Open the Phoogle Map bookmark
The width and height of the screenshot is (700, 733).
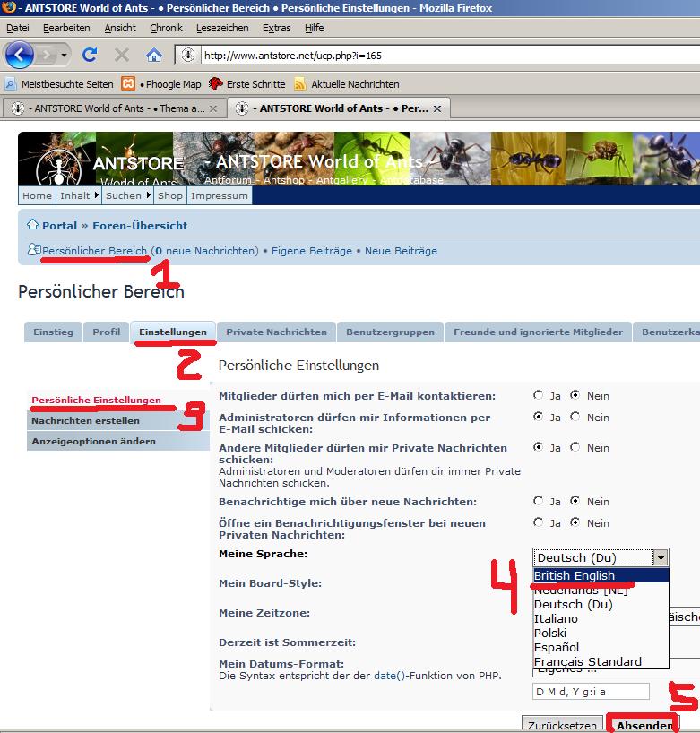point(168,84)
